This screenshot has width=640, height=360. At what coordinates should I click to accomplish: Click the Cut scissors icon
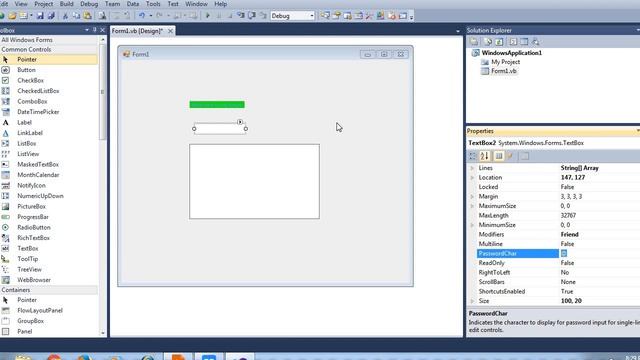65,16
